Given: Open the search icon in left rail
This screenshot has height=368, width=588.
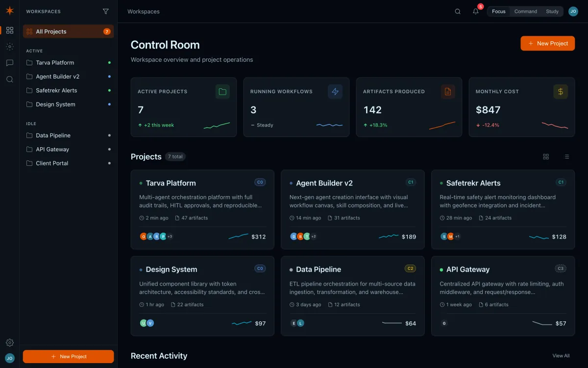Looking at the screenshot, I should tap(9, 79).
